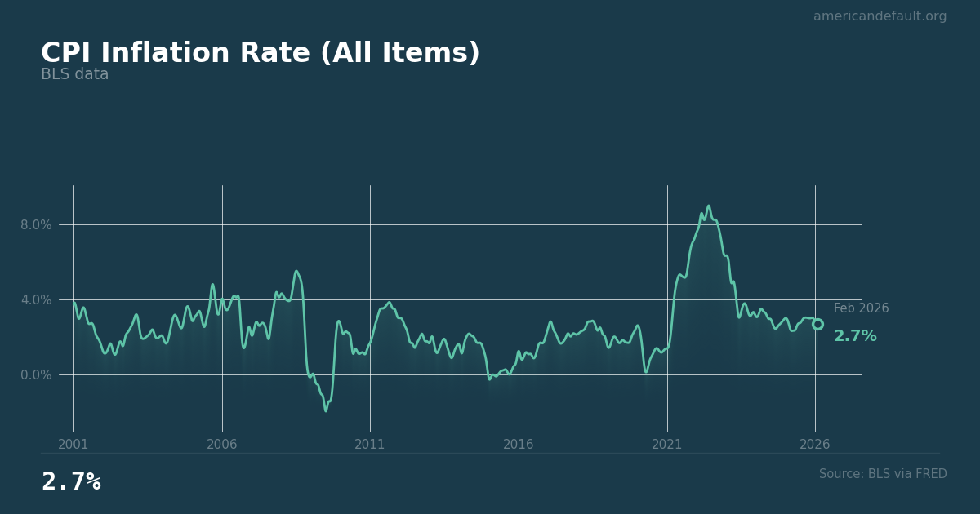Click the line's peak just before the 2009 drop
Screen dimensions: 980x514
(296, 271)
